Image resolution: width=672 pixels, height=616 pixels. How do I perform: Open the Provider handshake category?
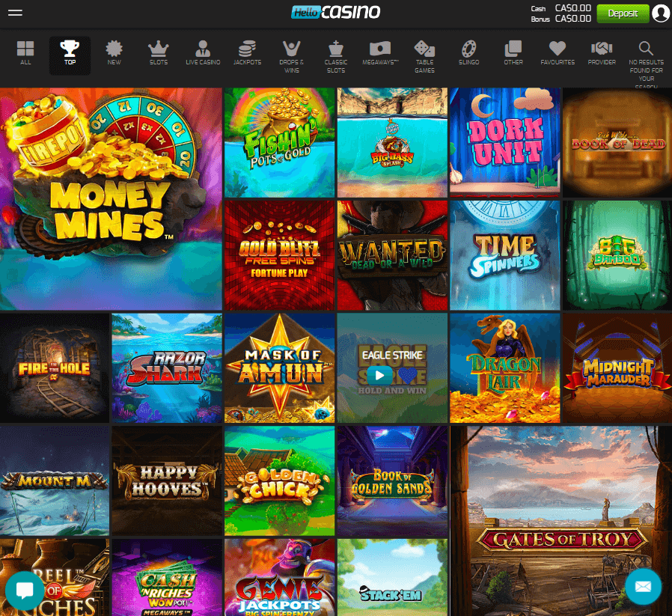pyautogui.click(x=602, y=52)
